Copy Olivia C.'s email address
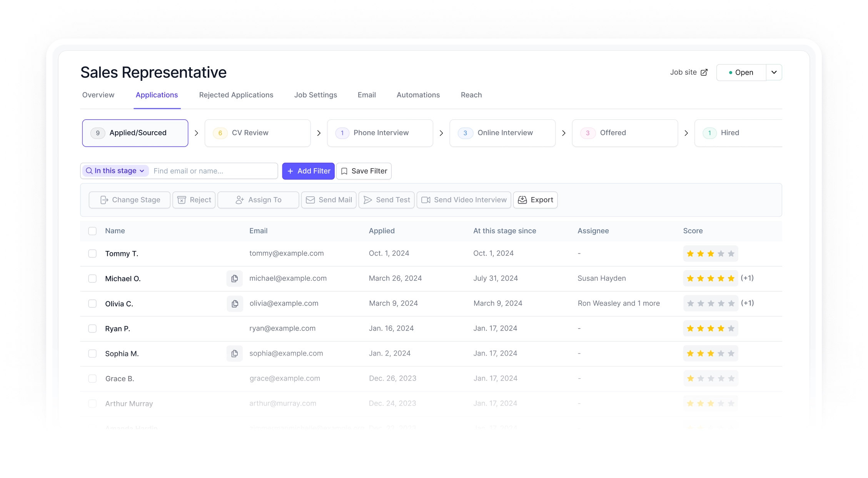 235,303
